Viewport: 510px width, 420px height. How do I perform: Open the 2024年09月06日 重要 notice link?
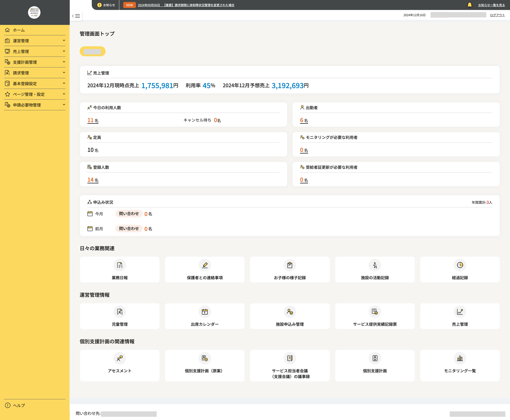(x=186, y=5)
